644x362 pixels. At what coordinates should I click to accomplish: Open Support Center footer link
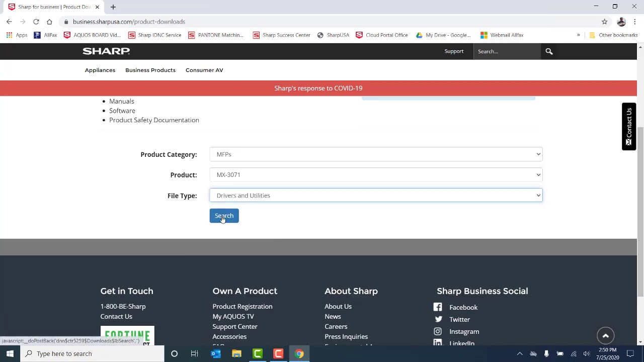(x=235, y=326)
